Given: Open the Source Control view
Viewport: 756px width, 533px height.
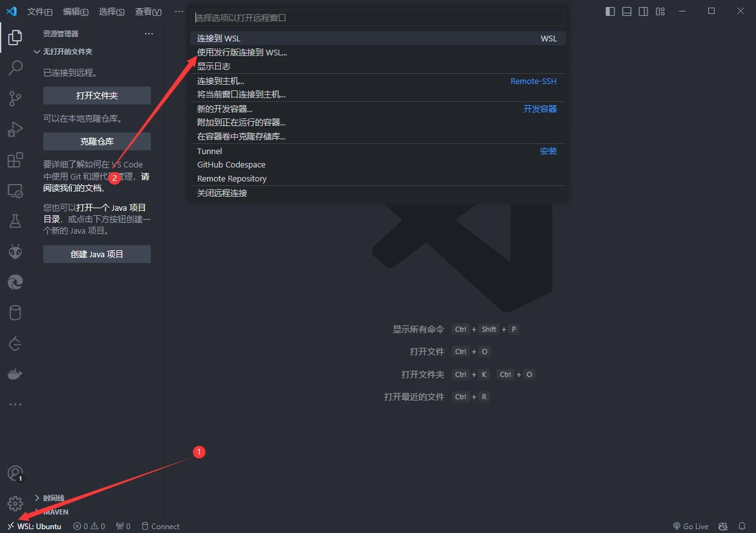Looking at the screenshot, I should click(x=15, y=98).
